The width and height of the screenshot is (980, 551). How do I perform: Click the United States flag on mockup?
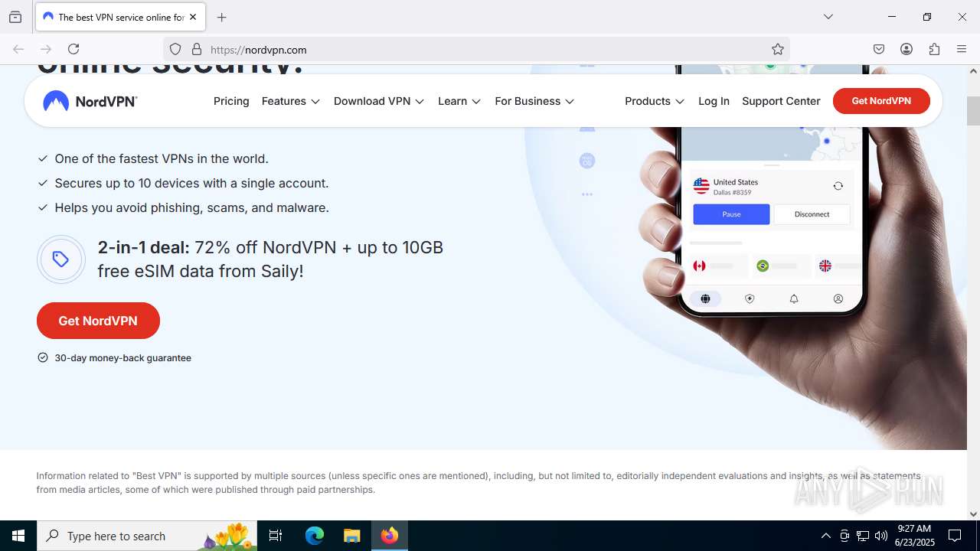[701, 185]
